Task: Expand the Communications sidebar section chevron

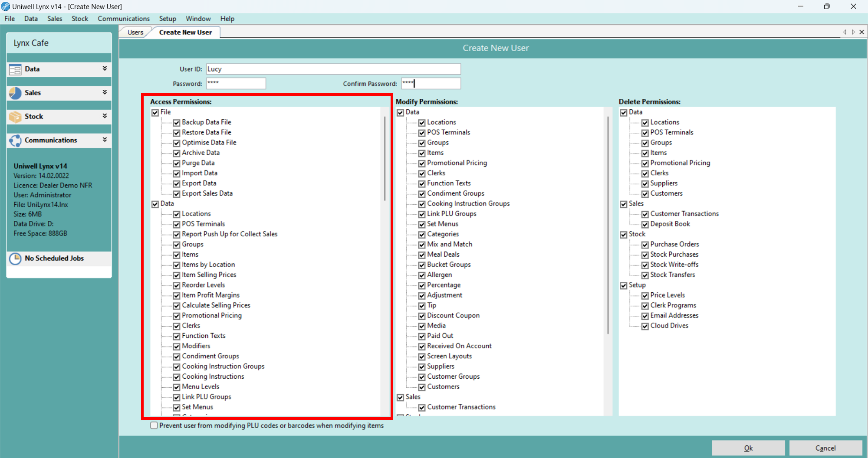Action: tap(105, 140)
